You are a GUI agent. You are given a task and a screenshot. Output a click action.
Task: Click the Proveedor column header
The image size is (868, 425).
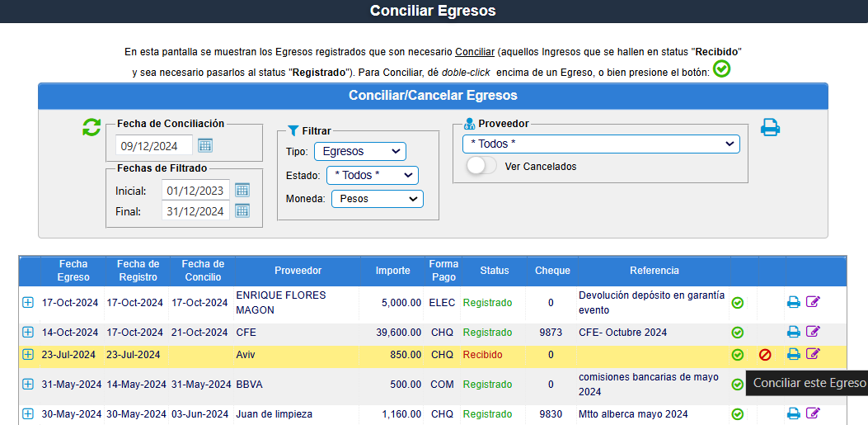[x=298, y=271]
